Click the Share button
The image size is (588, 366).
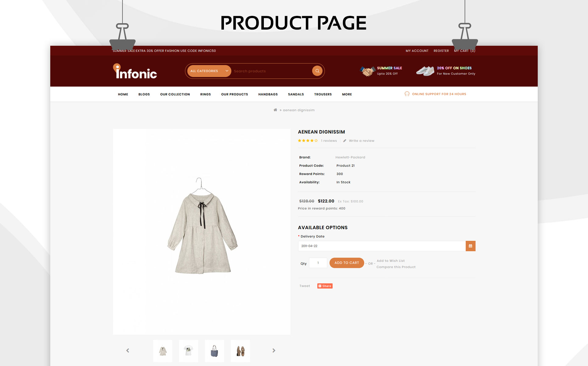click(325, 286)
